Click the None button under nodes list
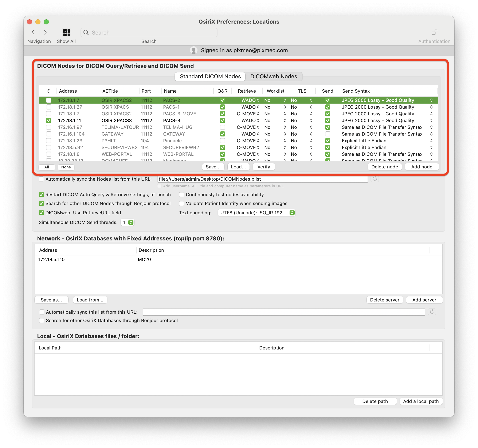Image resolution: width=478 pixels, height=448 pixels. click(66, 167)
